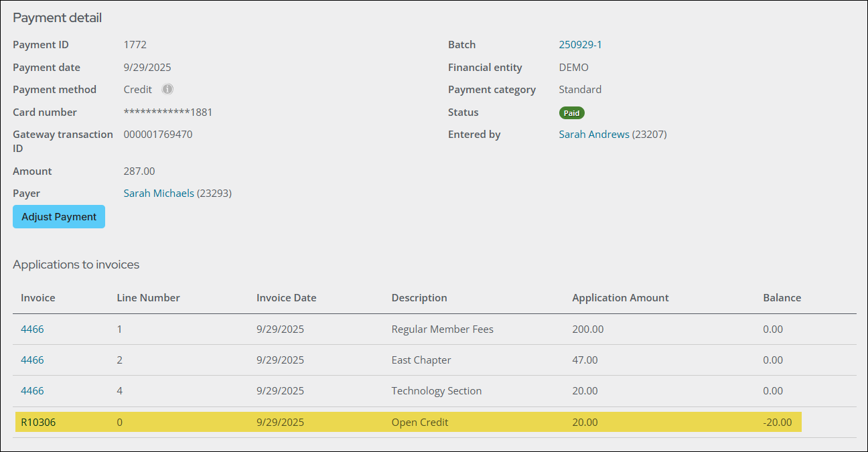Click the masked card number ending 1881
Screen dimensions: 868x452
tap(168, 112)
